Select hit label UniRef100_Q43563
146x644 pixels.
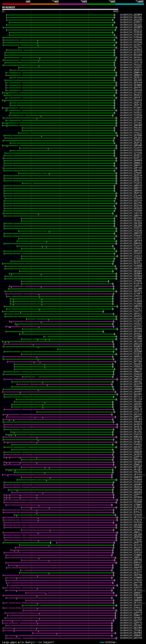click(131, 50)
